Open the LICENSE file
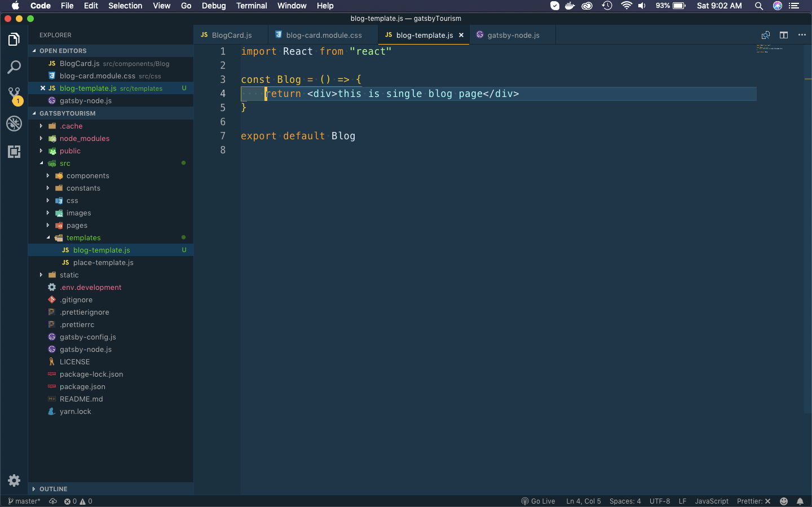The image size is (812, 507). [x=111, y=361]
